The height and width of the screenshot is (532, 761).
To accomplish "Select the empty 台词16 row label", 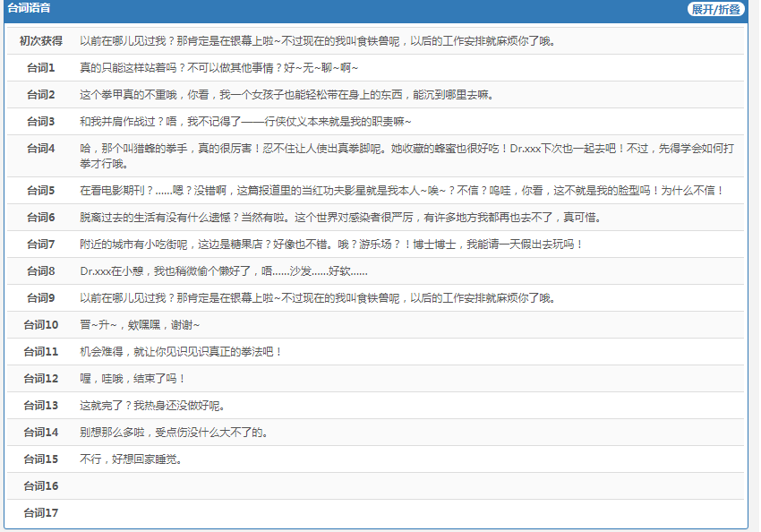I will 40,486.
